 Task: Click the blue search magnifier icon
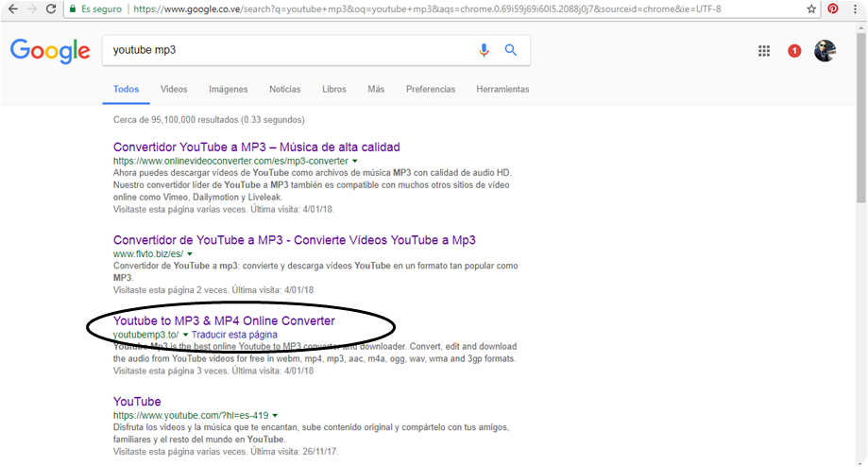coord(511,50)
